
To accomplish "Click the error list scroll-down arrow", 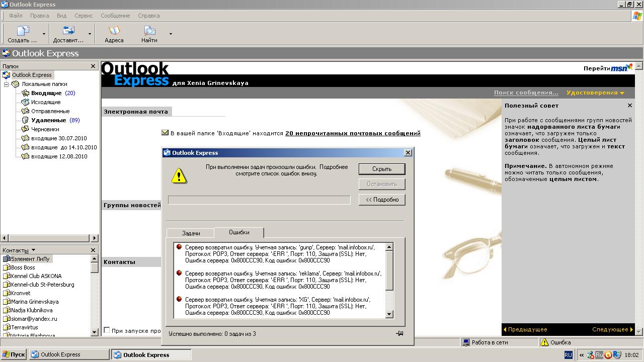I will (389, 314).
